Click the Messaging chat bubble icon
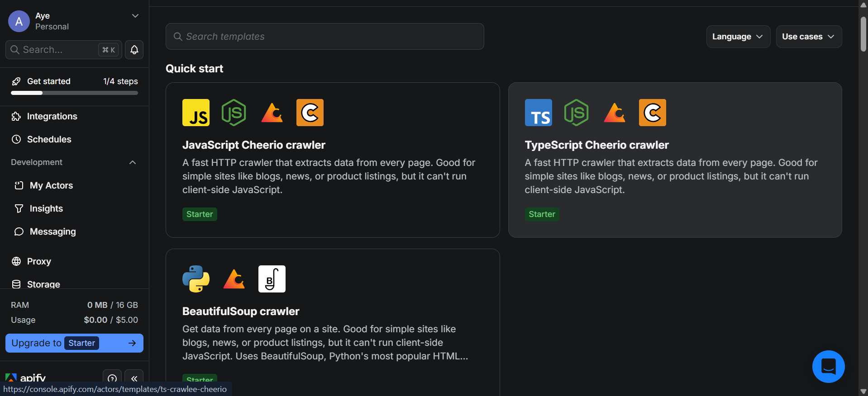The image size is (868, 396). pos(19,231)
